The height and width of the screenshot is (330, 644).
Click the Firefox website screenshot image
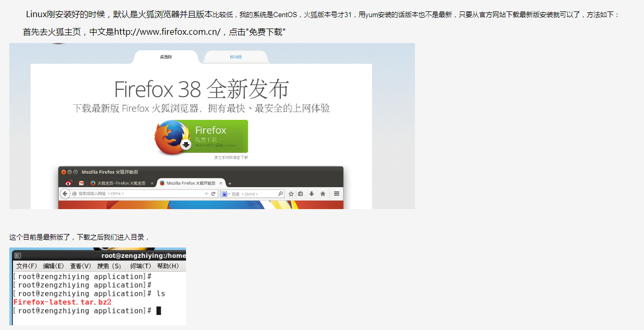212,126
